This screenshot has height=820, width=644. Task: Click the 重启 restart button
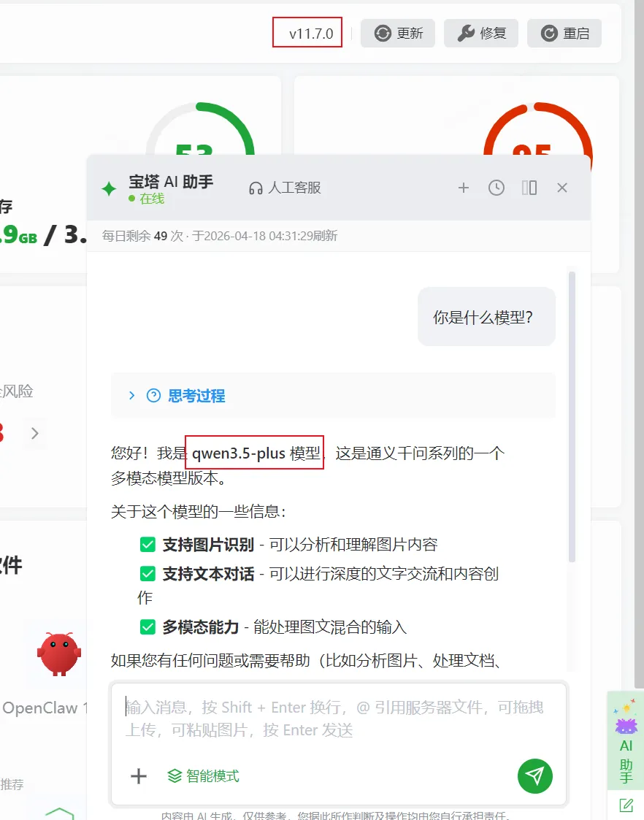[564, 34]
